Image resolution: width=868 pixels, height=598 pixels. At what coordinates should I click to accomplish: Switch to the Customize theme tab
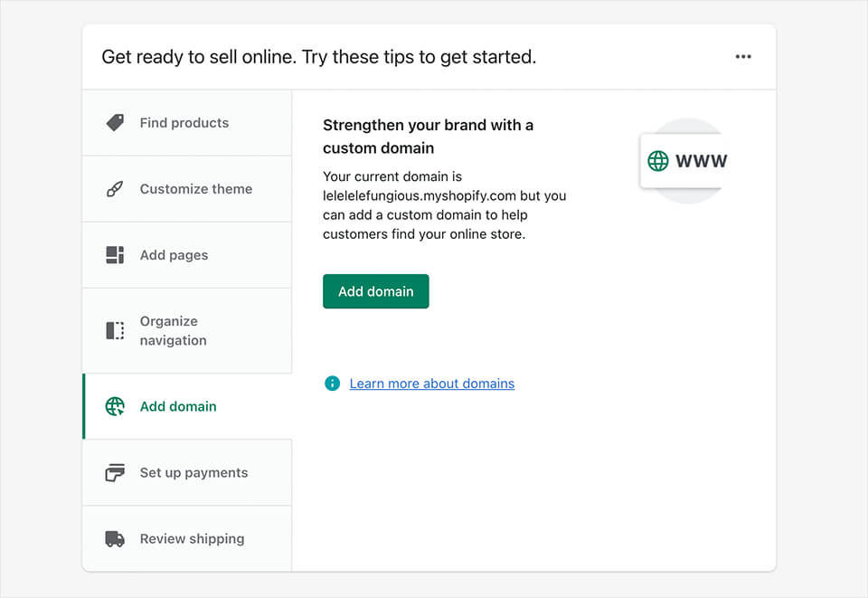point(196,189)
